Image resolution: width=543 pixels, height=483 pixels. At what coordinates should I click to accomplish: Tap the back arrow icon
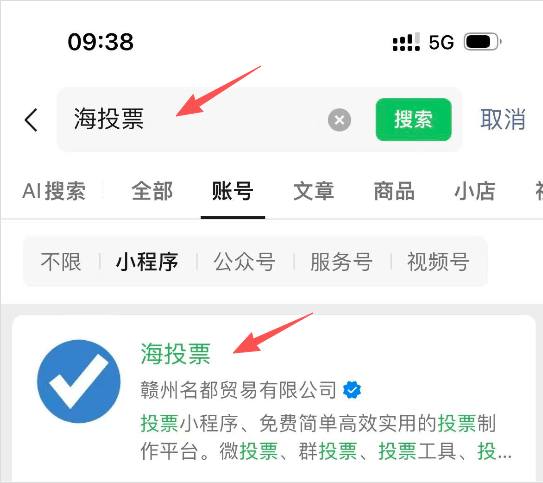point(31,120)
